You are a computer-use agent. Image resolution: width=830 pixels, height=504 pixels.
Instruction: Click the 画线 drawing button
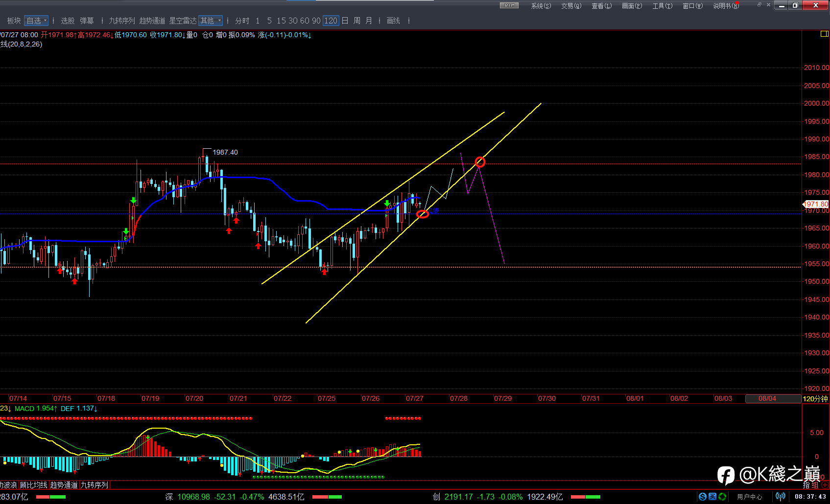tap(393, 21)
